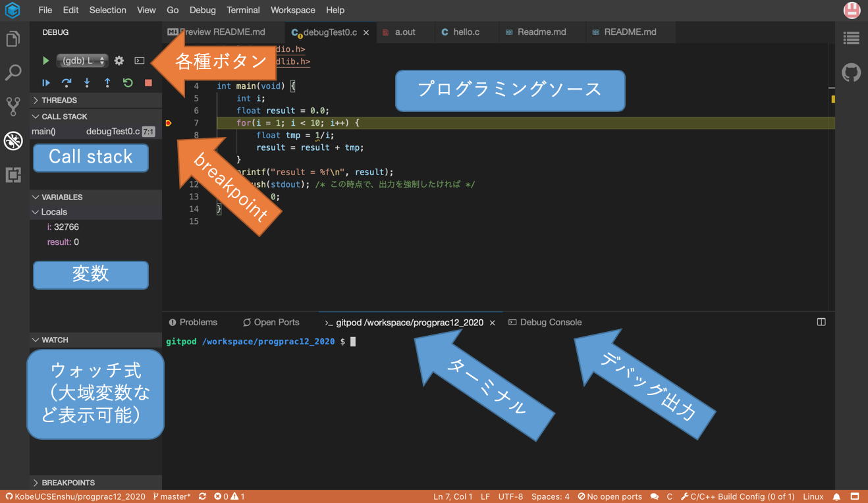This screenshot has height=503, width=868.
Task: Collapse the WATCH section
Action: (x=96, y=340)
